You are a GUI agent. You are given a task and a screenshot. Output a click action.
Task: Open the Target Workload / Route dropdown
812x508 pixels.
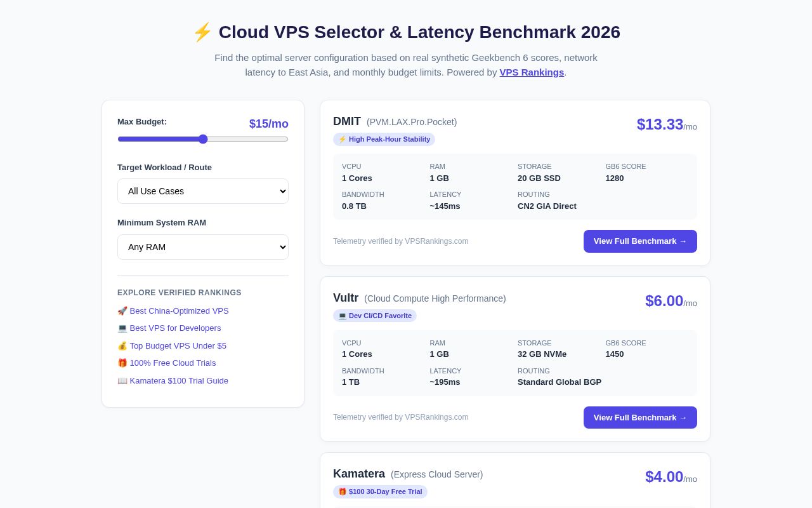(x=203, y=191)
